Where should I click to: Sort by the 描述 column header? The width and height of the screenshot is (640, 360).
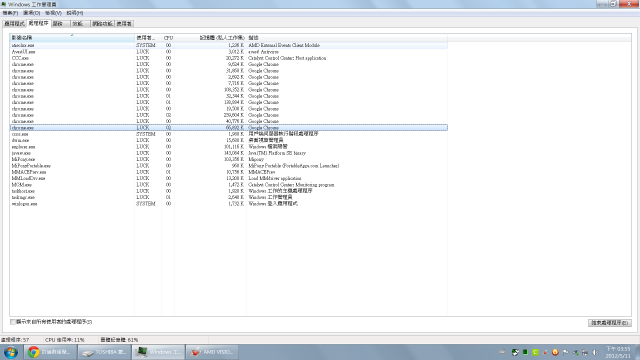click(x=347, y=38)
